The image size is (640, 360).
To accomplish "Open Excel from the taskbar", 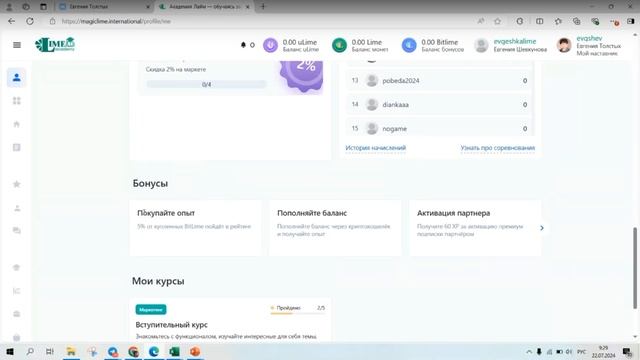I will tap(174, 351).
